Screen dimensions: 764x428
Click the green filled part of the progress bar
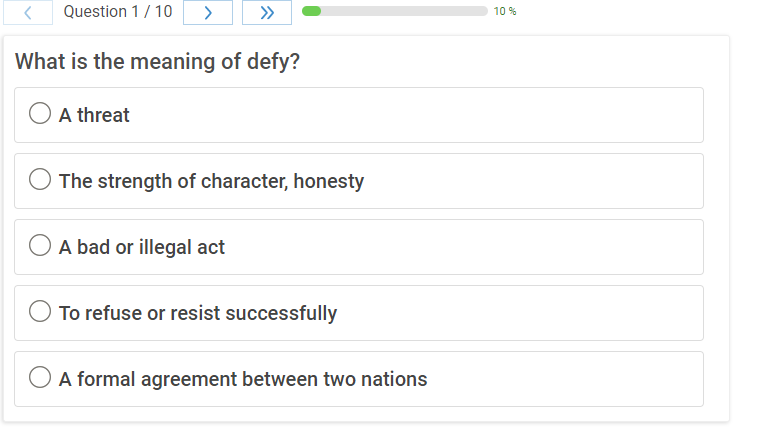point(311,11)
